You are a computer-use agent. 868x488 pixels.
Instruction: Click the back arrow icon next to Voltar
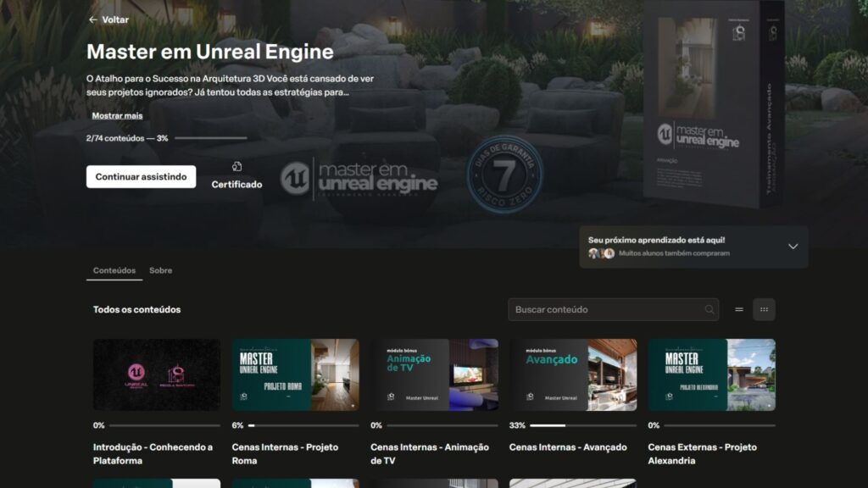[93, 20]
